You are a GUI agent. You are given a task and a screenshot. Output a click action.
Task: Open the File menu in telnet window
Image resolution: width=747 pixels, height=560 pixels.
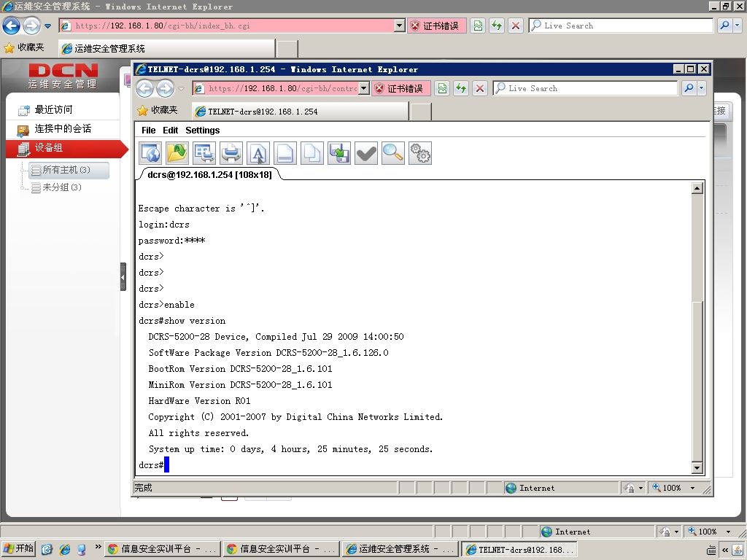coord(148,131)
